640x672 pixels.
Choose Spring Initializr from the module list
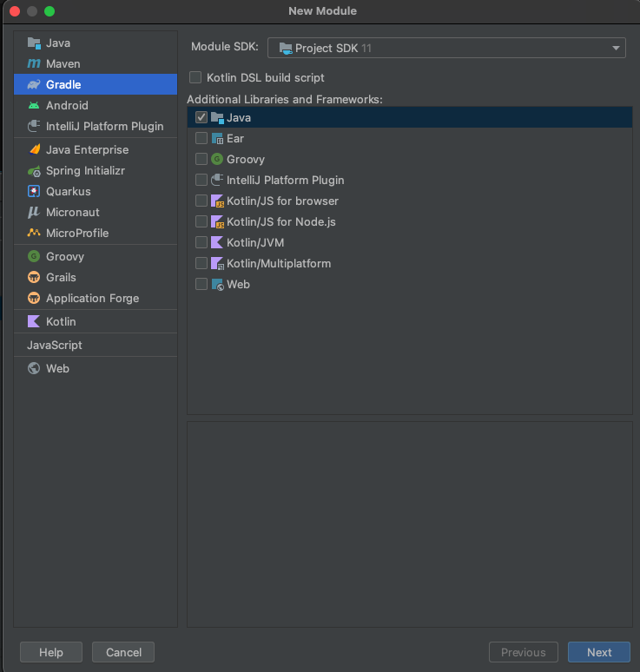(x=96, y=170)
